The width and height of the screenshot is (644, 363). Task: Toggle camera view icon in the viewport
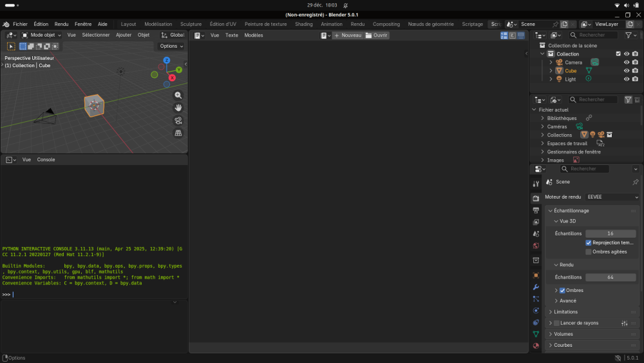pos(178,121)
